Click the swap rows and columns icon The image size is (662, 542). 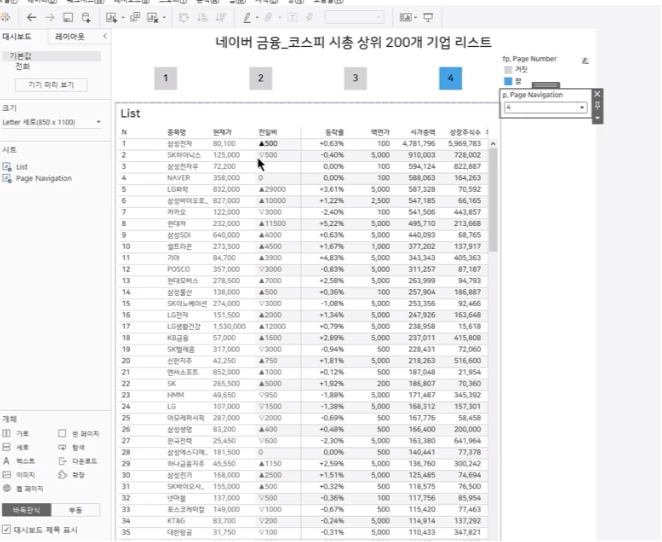(x=184, y=17)
